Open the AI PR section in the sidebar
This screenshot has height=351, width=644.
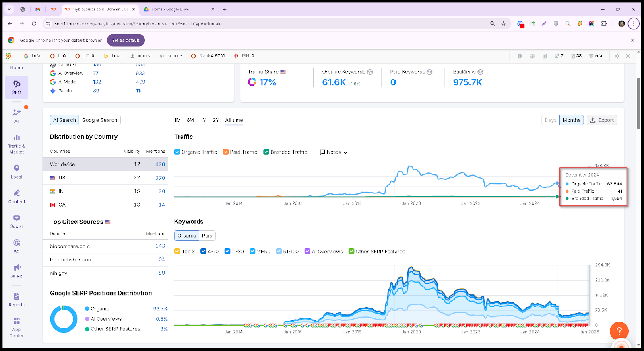17,271
